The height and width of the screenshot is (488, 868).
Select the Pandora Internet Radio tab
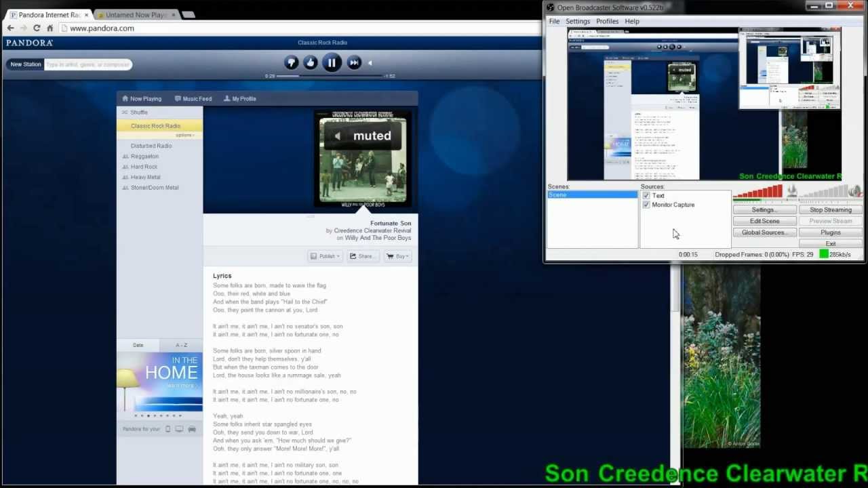tap(47, 15)
